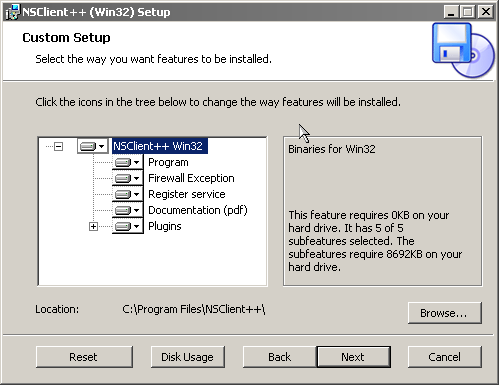The image size is (499, 385).
Task: Open the Disk Usage dialog
Action: (x=188, y=357)
